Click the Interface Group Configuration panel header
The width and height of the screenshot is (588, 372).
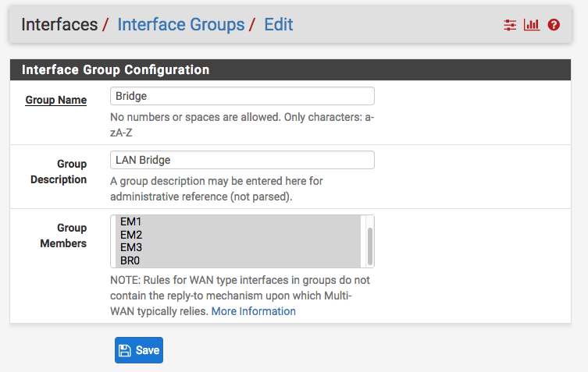coord(116,69)
